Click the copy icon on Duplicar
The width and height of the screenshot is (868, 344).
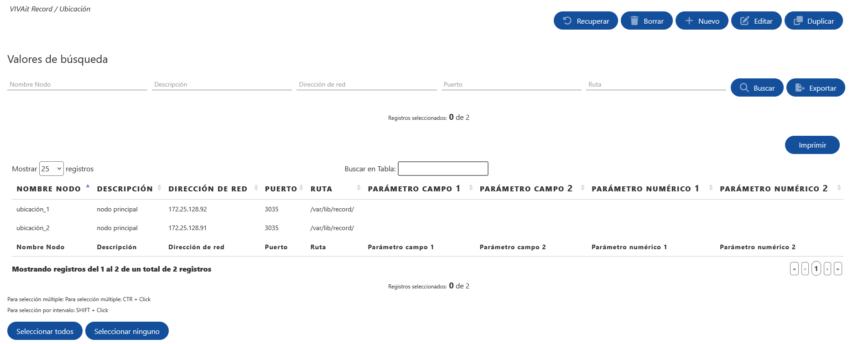point(798,21)
